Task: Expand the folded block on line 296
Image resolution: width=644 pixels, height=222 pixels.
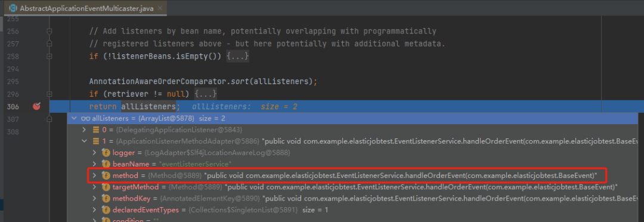Action: [206, 94]
